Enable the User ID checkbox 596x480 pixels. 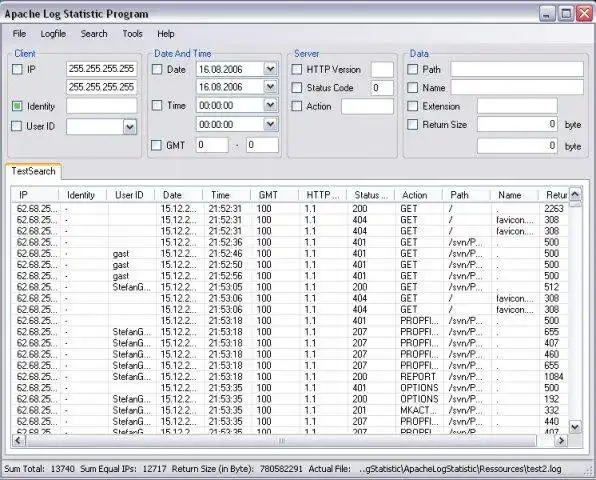pos(16,126)
